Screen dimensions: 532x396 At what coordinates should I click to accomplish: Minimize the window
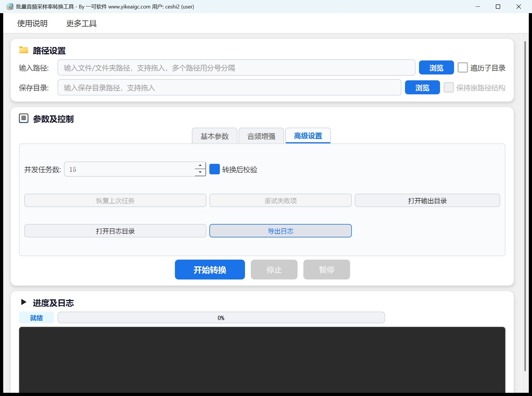(x=478, y=6)
